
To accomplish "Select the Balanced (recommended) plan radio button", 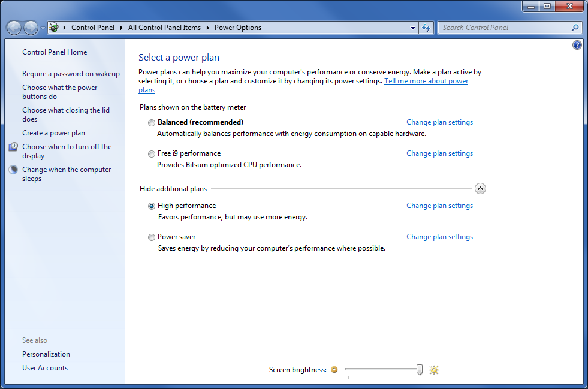I will (152, 123).
